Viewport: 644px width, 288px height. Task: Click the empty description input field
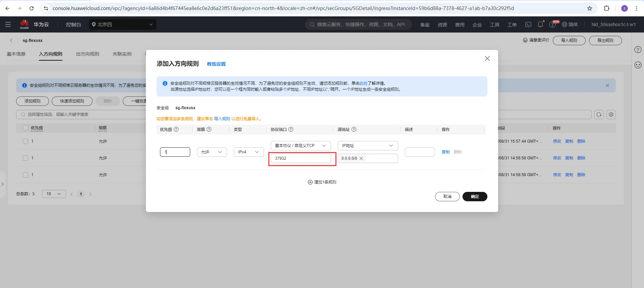click(420, 152)
